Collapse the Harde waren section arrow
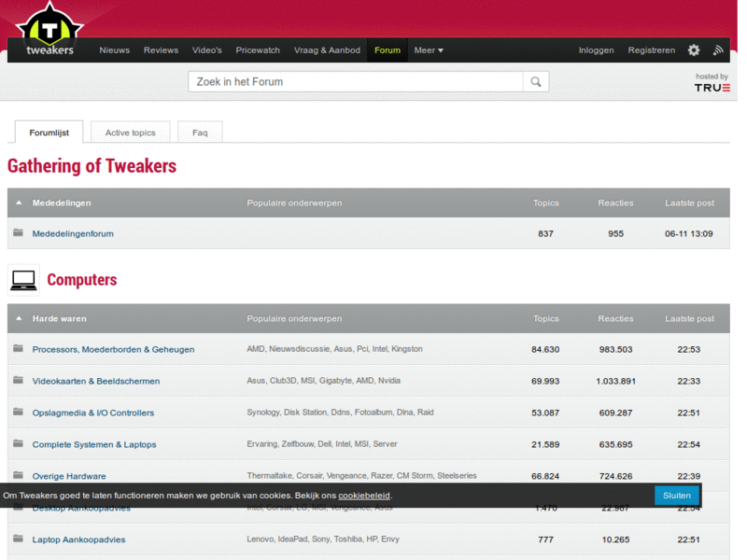Viewport: 747px width, 560px height. (19, 318)
